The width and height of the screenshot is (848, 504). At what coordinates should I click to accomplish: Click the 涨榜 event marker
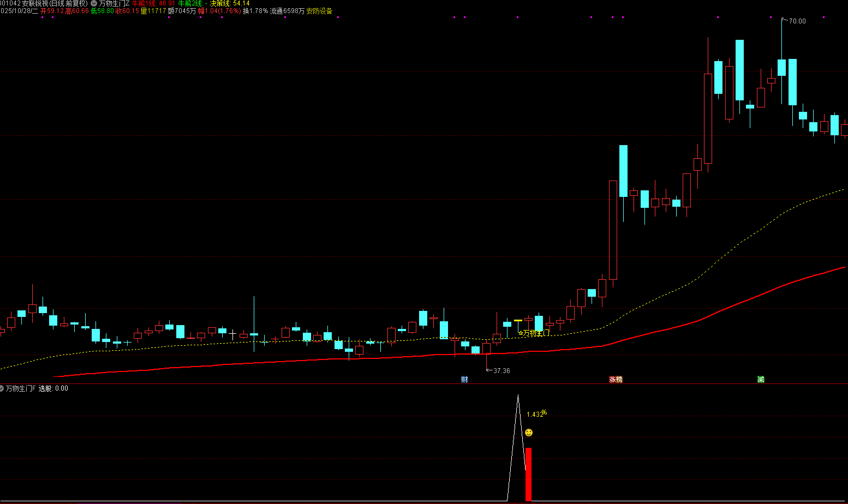(616, 379)
